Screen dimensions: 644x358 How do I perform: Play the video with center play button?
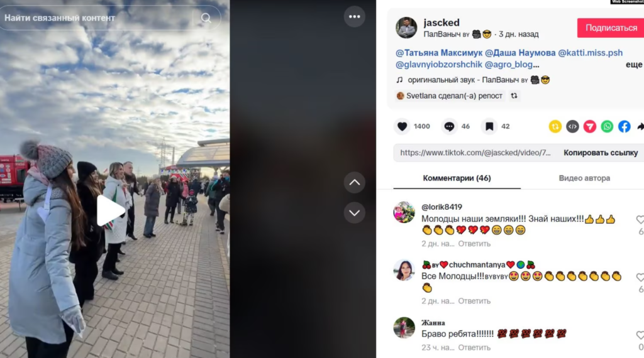pos(110,210)
